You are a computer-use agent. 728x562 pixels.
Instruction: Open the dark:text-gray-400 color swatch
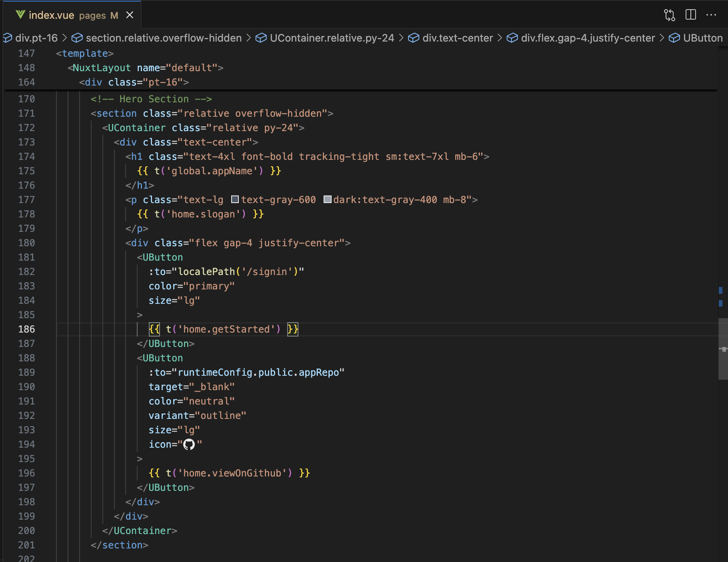pyautogui.click(x=327, y=199)
